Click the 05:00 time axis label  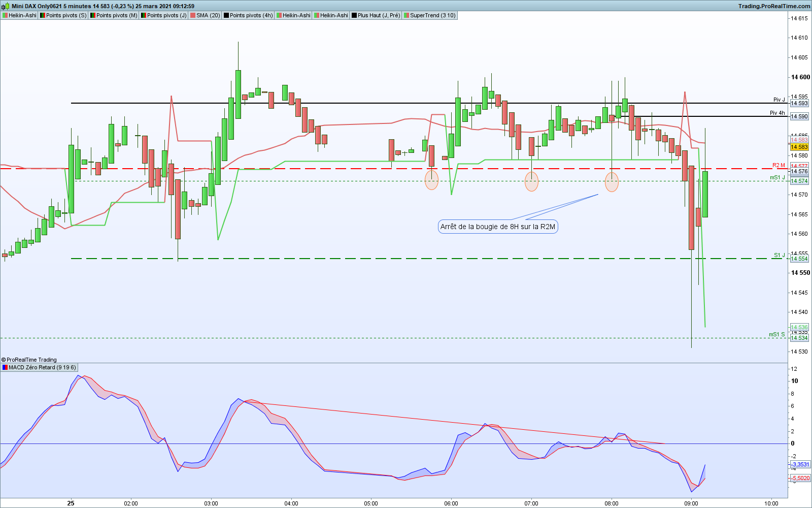tap(371, 503)
